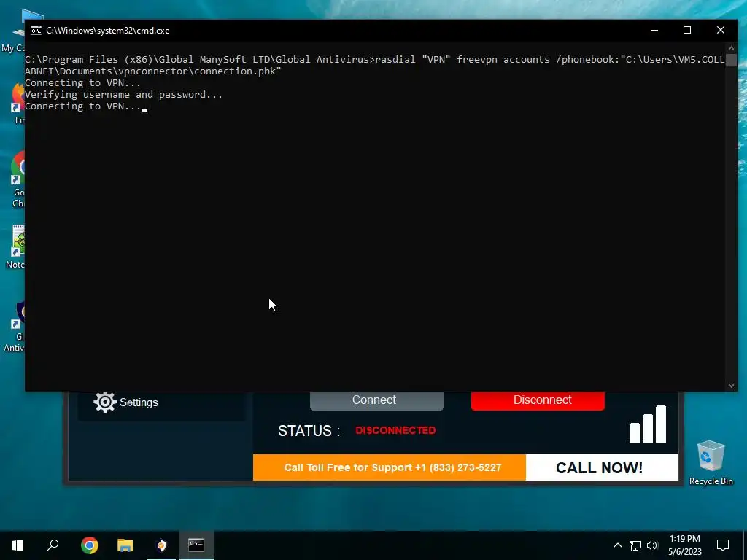The height and width of the screenshot is (560, 747).
Task: Open the Recycle Bin desktop icon
Action: pos(711,462)
